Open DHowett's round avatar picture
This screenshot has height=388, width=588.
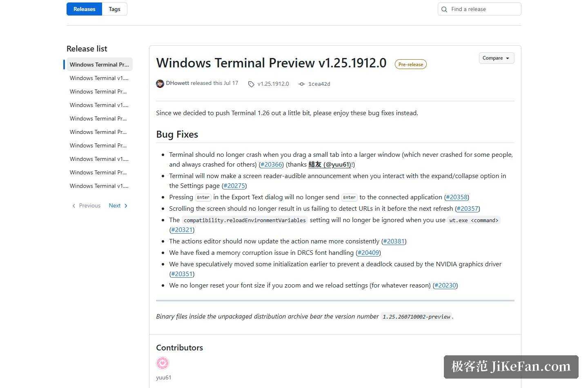[160, 83]
